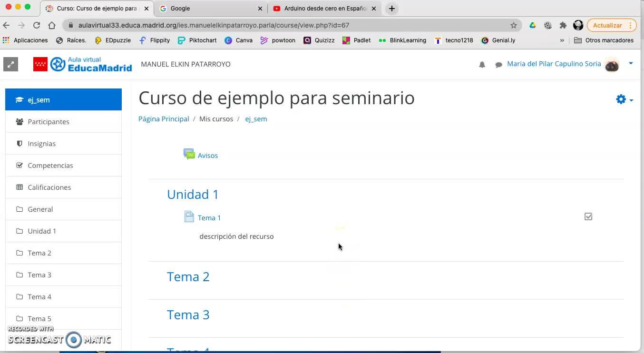
Task: Open the tecno1218 bookmark
Action: click(x=454, y=40)
